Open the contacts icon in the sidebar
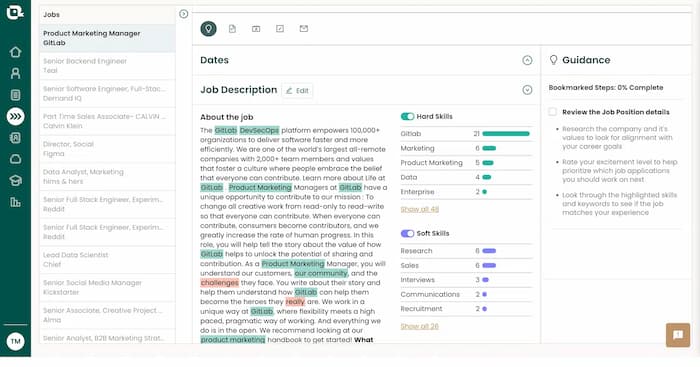The width and height of the screenshot is (700, 367). [x=15, y=138]
